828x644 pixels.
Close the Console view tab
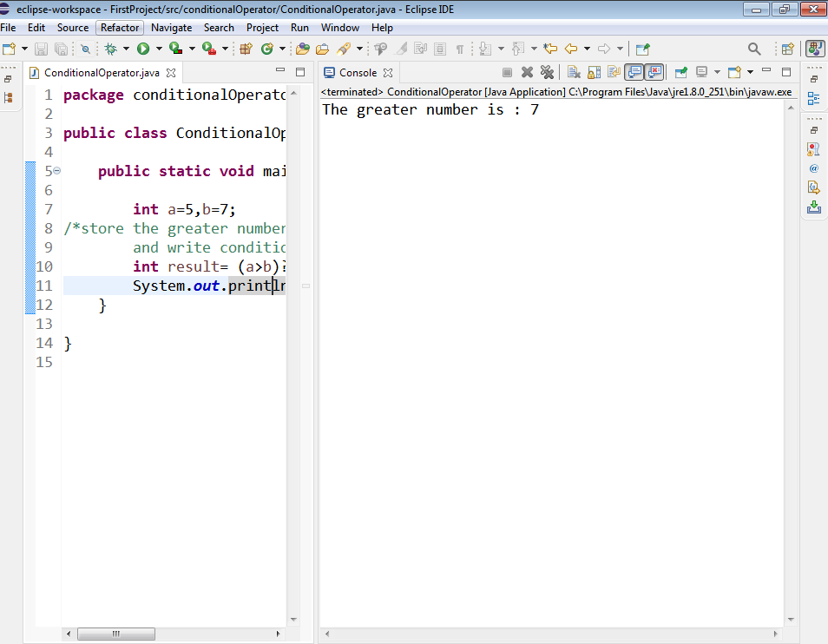(388, 73)
